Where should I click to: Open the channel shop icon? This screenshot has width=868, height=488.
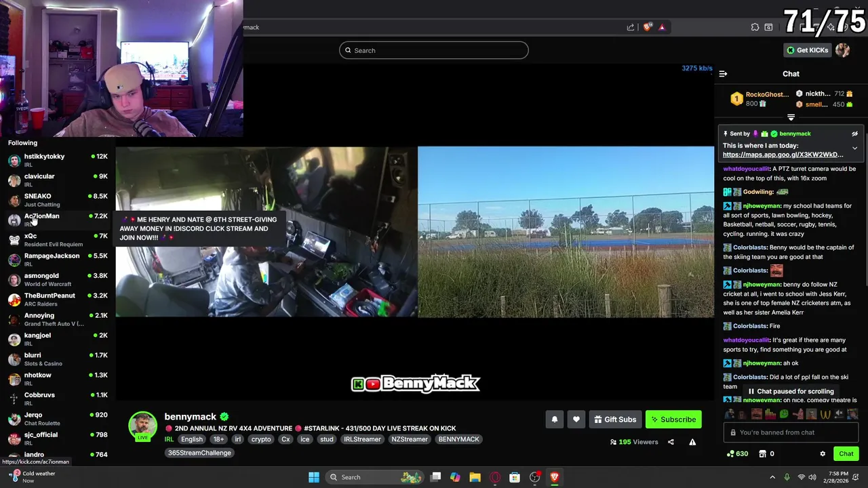coord(762,454)
